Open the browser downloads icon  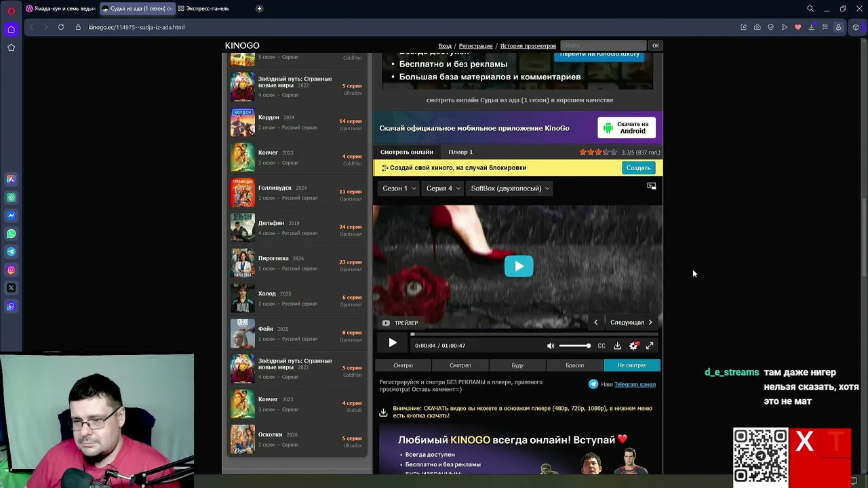[811, 27]
